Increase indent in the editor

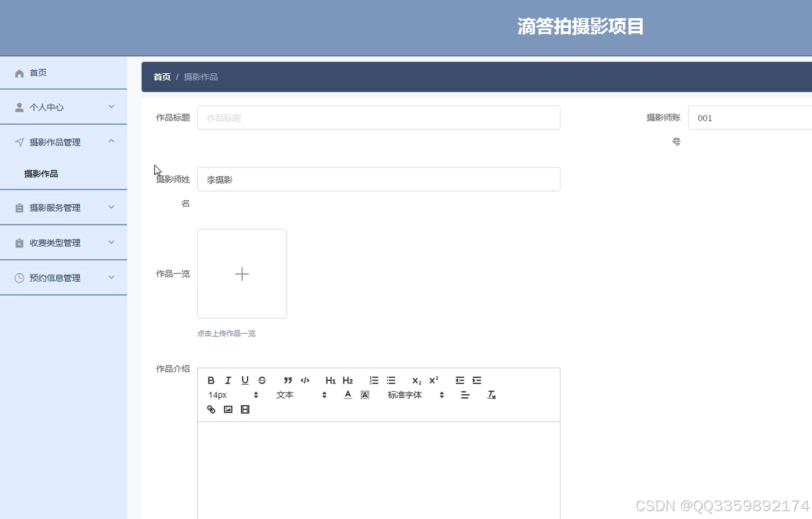tap(477, 380)
